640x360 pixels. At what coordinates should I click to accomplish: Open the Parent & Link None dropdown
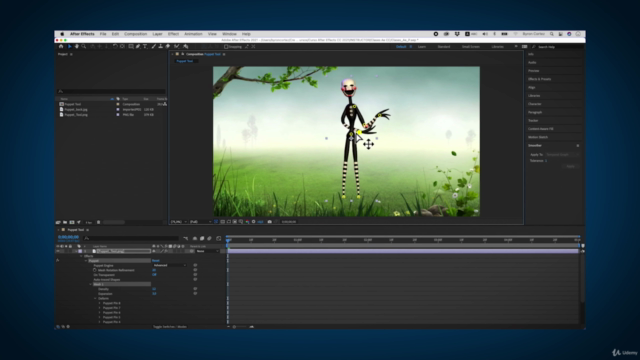207,251
